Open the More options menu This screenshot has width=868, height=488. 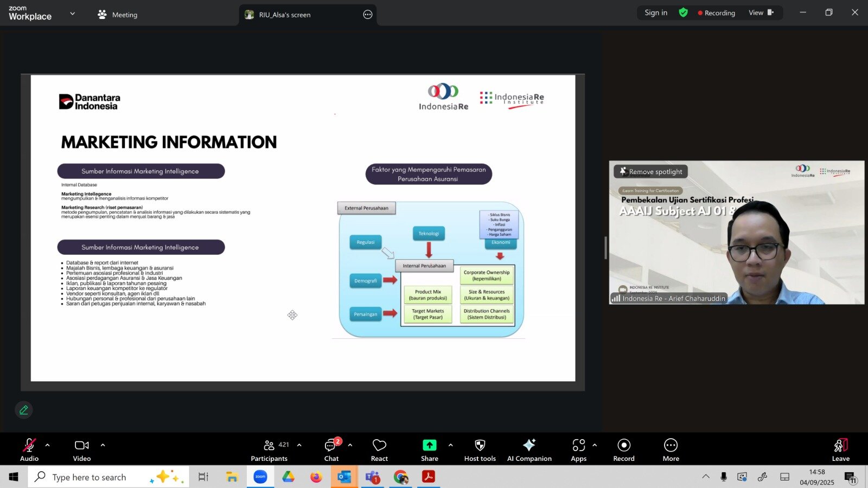(671, 450)
